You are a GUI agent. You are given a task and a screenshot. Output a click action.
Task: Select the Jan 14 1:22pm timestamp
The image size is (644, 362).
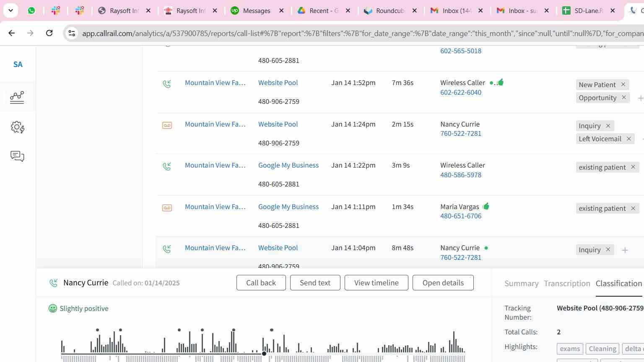[x=353, y=165]
